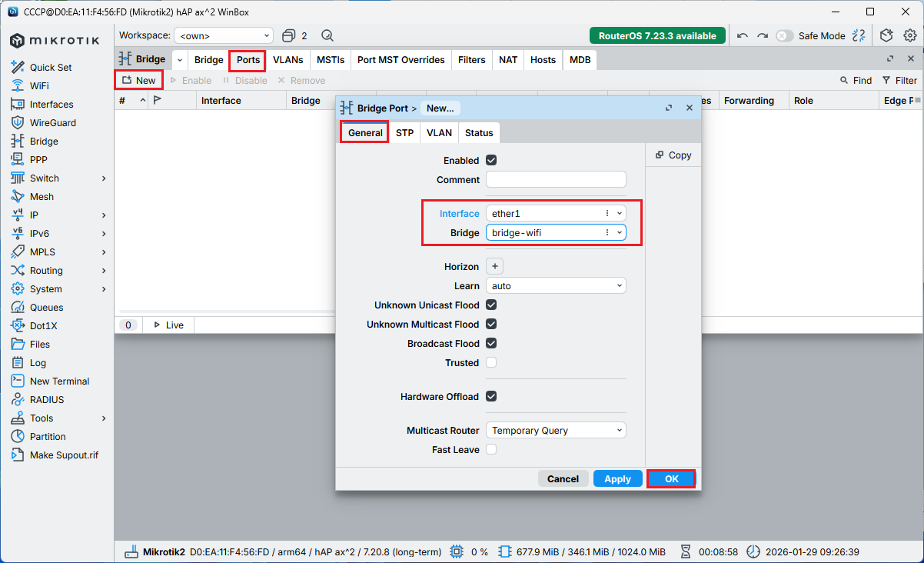Open Mesh in sidebar
924x563 pixels.
coord(42,196)
